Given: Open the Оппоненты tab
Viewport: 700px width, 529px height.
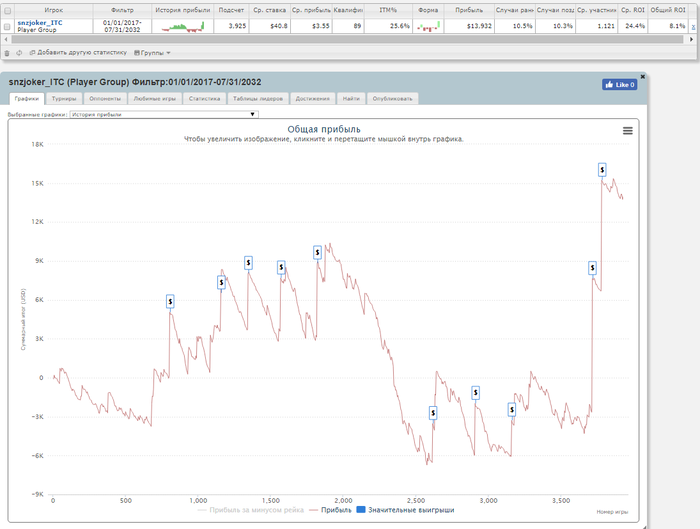Looking at the screenshot, I should pyautogui.click(x=105, y=99).
